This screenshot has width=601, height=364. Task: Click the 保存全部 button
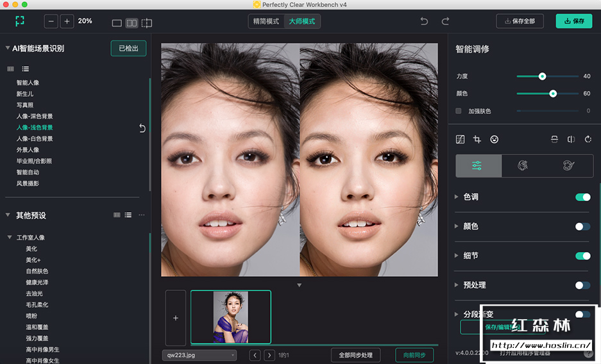(x=520, y=21)
